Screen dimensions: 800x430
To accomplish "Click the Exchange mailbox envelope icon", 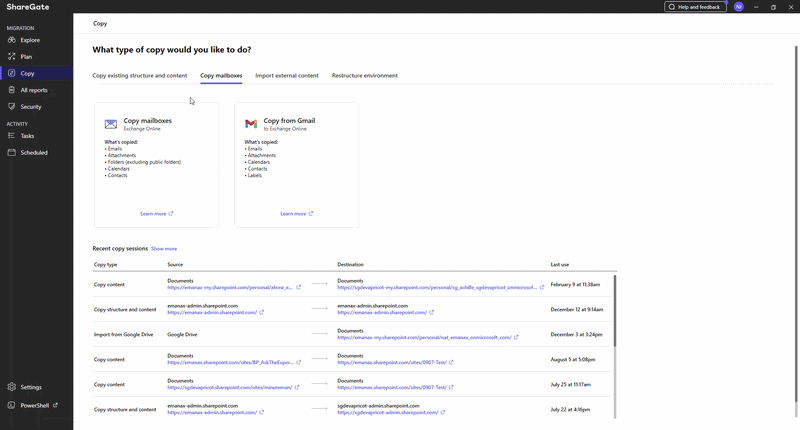I will 111,124.
